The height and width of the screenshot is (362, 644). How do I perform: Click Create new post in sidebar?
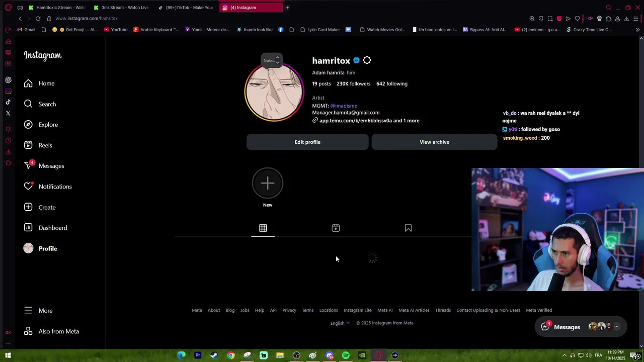[x=40, y=207]
